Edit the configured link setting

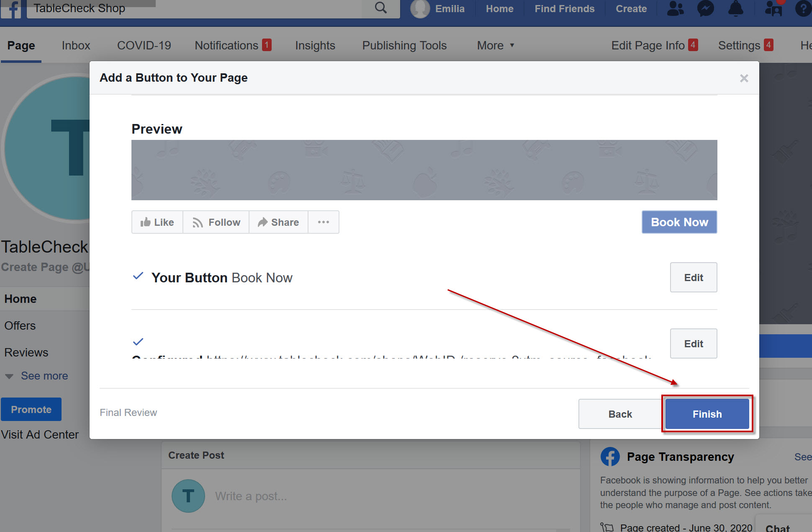tap(694, 343)
